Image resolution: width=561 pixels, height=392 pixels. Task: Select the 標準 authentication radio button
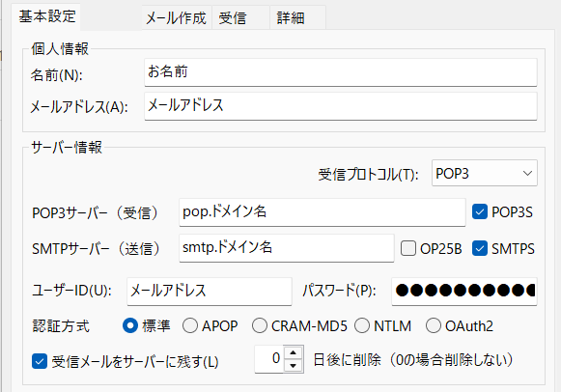[x=130, y=325]
